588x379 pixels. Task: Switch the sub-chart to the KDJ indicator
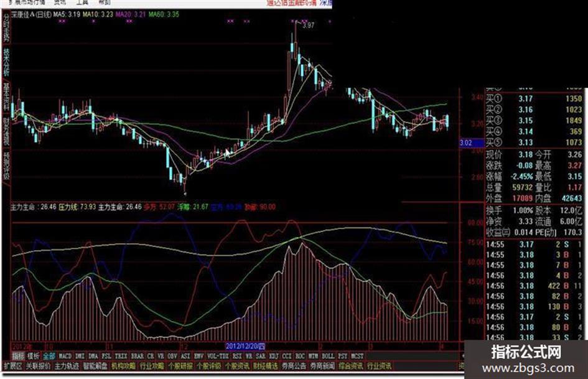pos(274,356)
